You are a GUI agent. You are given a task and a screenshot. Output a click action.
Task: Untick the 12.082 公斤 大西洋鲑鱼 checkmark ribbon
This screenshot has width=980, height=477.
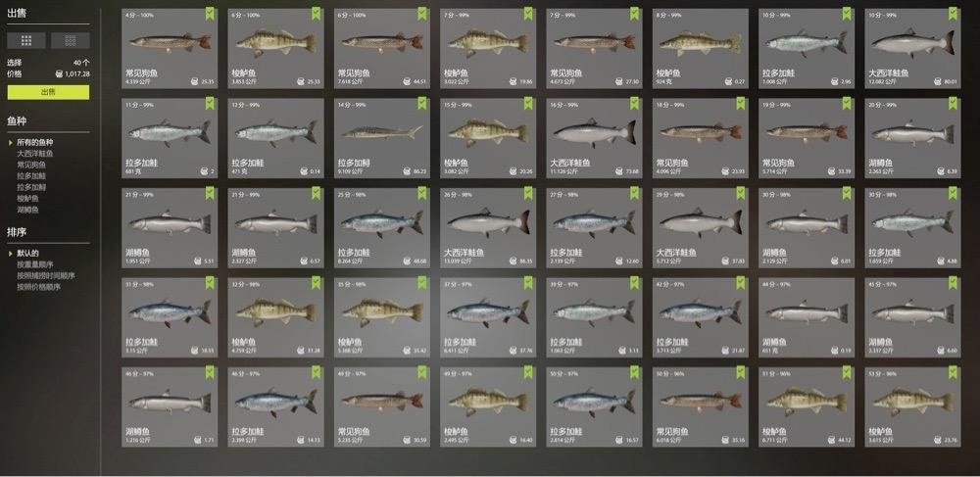(953, 13)
